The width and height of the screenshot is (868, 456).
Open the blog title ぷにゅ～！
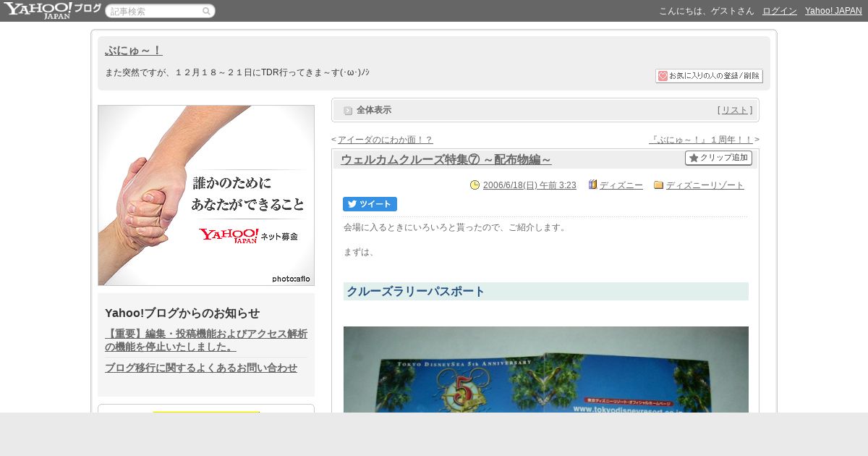(x=134, y=51)
